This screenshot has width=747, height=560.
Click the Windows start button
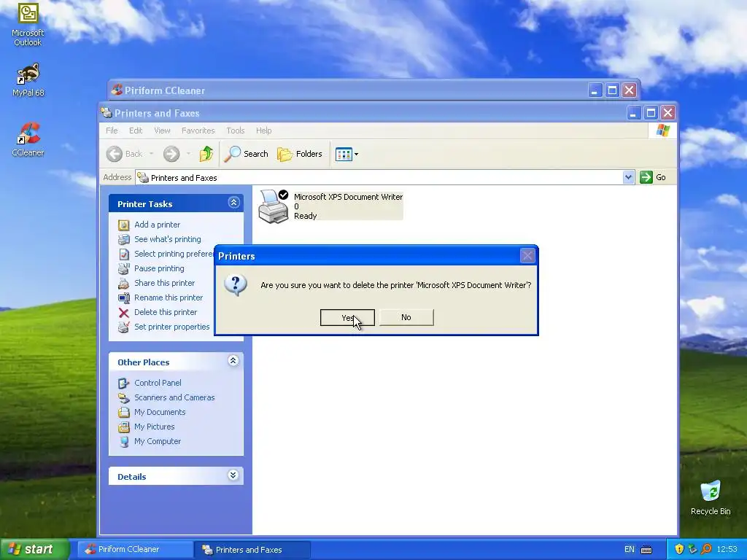(x=34, y=549)
